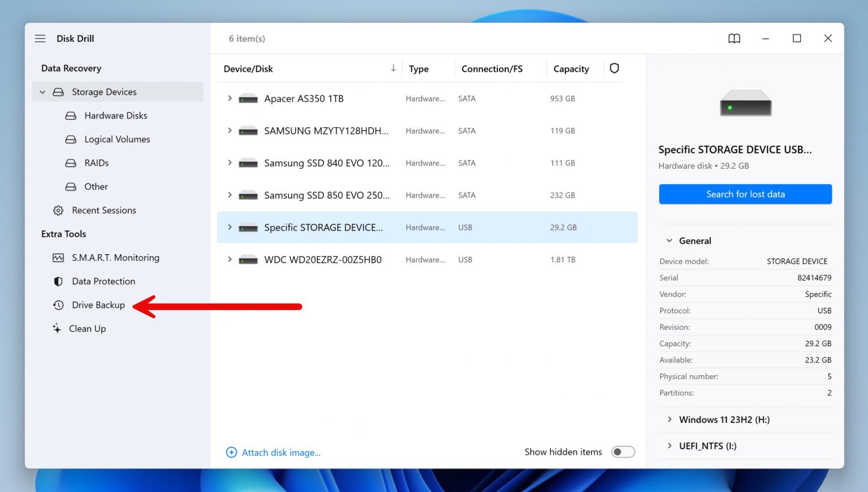Expand the Samsung SSD 850 EVO row

229,195
